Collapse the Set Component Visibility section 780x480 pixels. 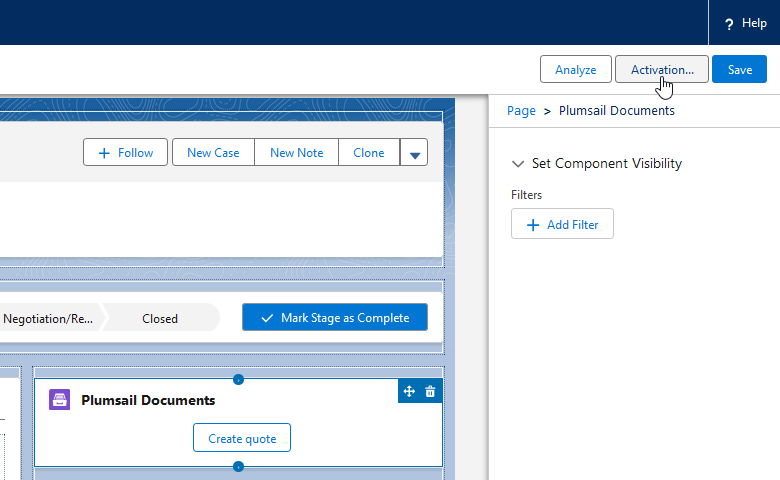point(518,164)
